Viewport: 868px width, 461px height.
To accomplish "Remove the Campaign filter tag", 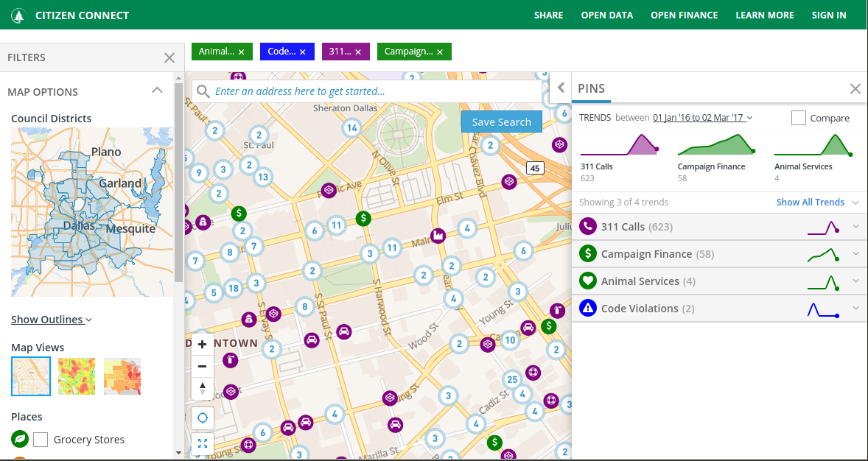I will [x=440, y=52].
